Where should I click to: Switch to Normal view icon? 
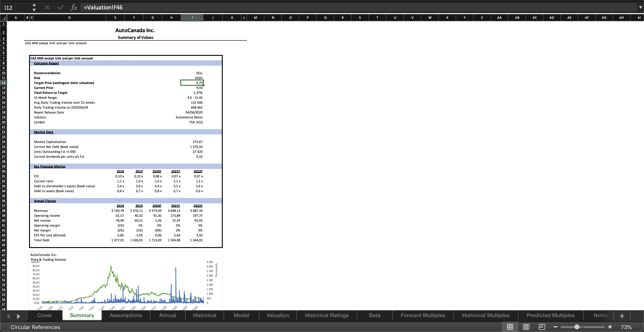(x=510, y=327)
